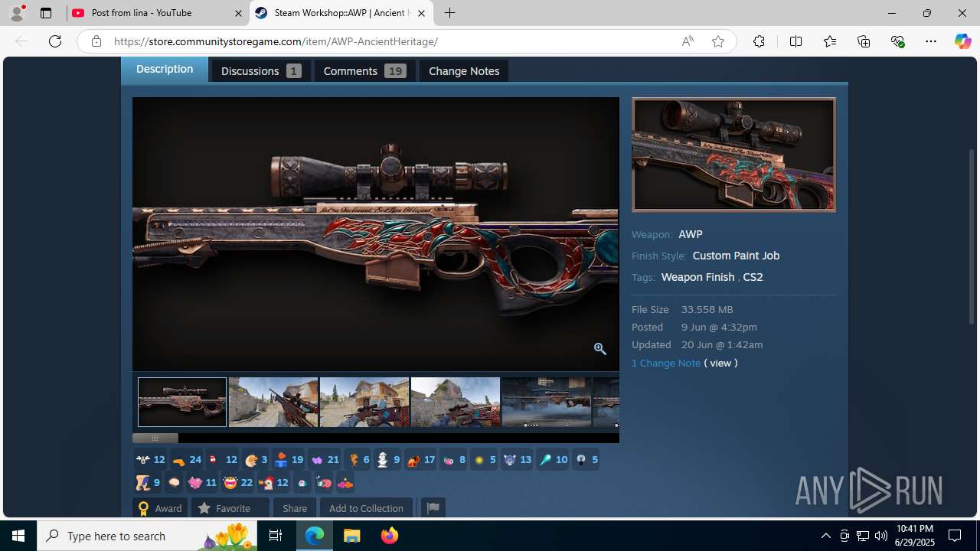Select the fifth dark rifle thumbnail
The height and width of the screenshot is (551, 980).
tap(547, 402)
